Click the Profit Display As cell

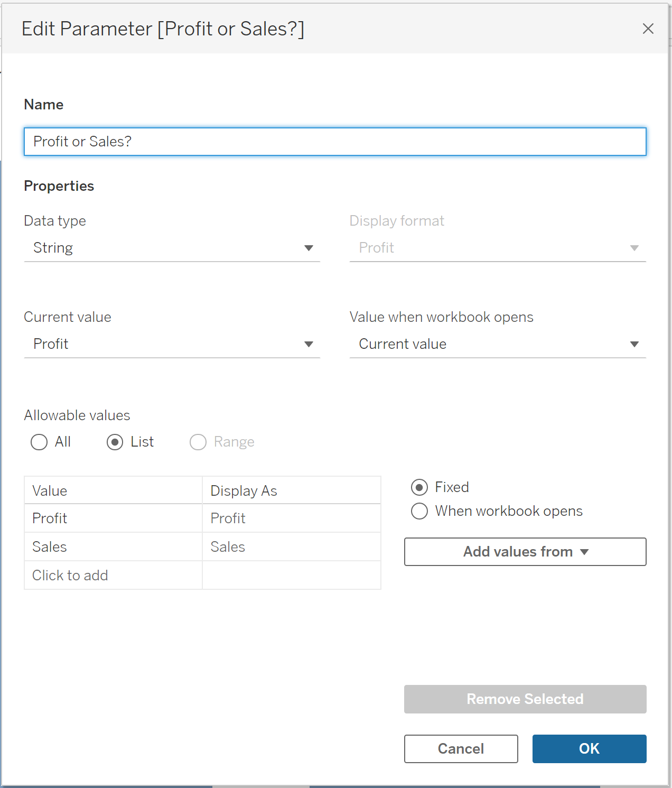click(291, 518)
